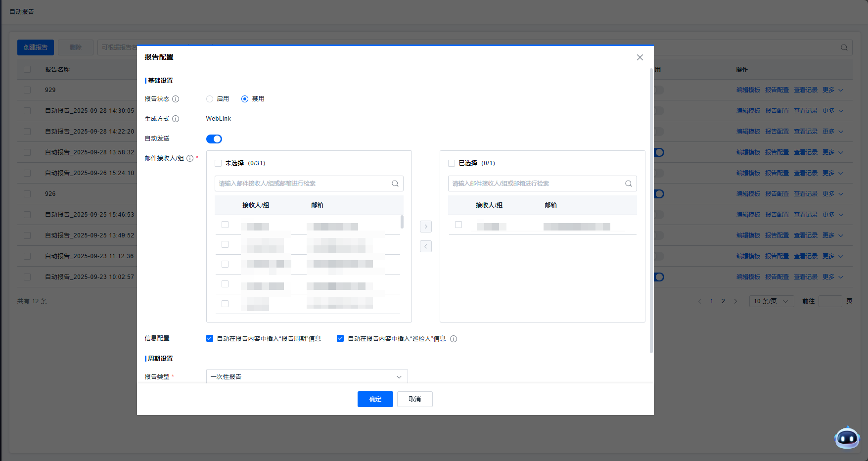Uncheck the 报告周期 info insertion checkbox
The image size is (868, 461).
coord(210,339)
